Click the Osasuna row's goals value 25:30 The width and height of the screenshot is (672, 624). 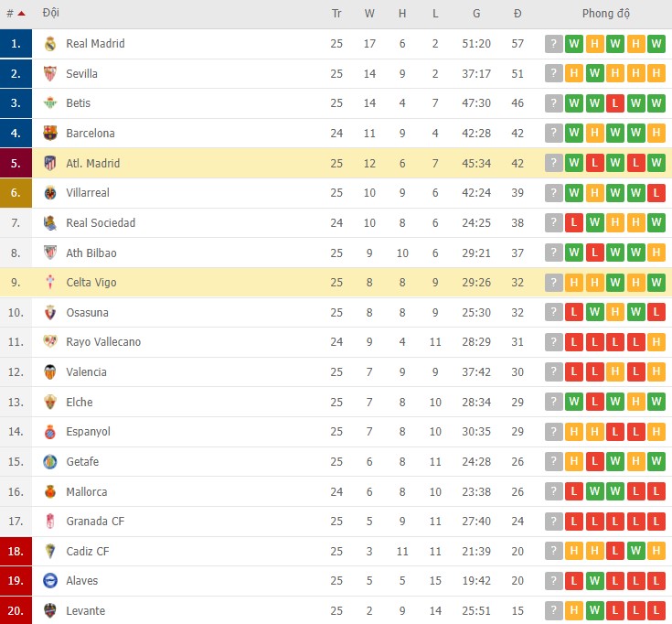(476, 313)
